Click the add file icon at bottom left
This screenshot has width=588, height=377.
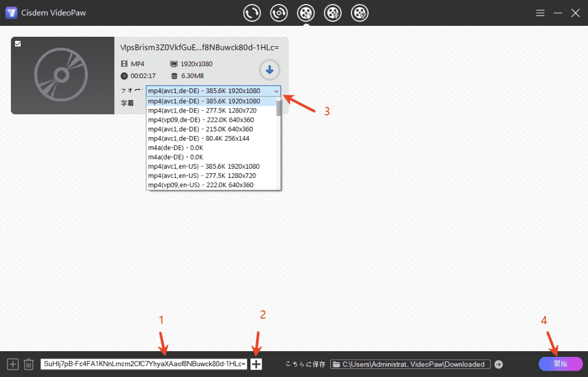13,364
